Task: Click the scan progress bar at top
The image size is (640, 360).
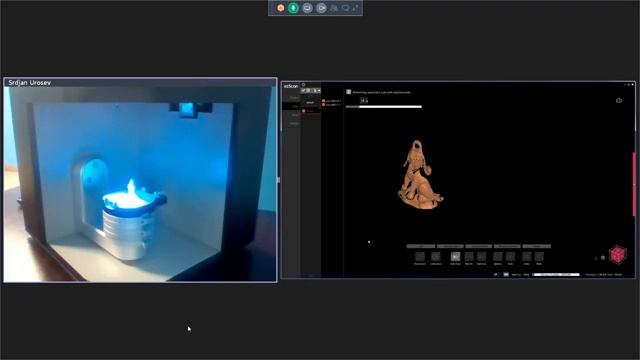Action: tap(384, 107)
